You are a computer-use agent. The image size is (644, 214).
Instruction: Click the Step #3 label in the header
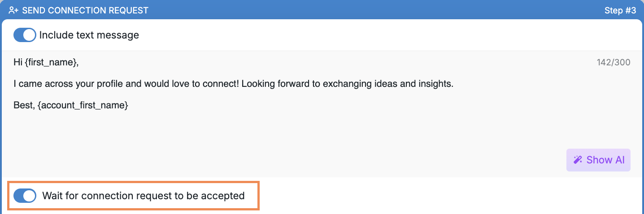coord(620,10)
